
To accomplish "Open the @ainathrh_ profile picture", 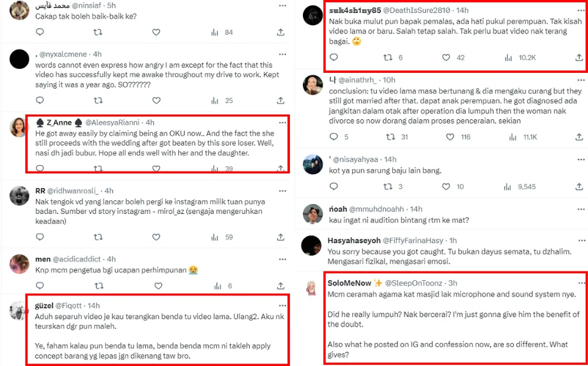I will pos(313,85).
